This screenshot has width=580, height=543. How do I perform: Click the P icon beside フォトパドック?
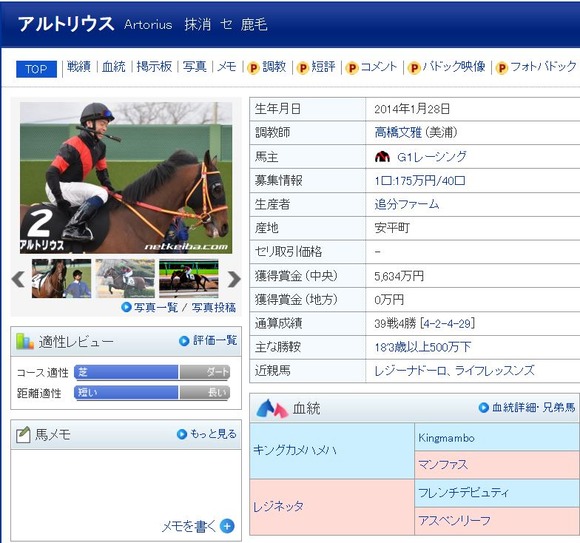point(502,68)
